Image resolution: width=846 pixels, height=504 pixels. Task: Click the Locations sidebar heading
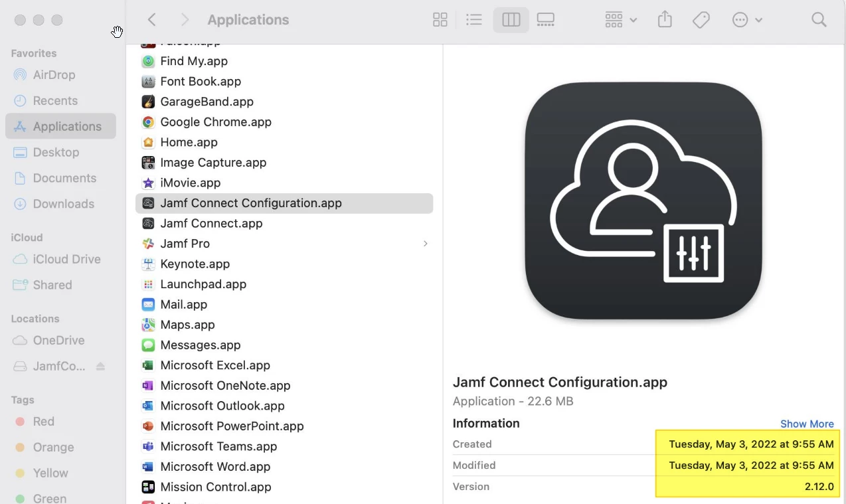point(35,319)
